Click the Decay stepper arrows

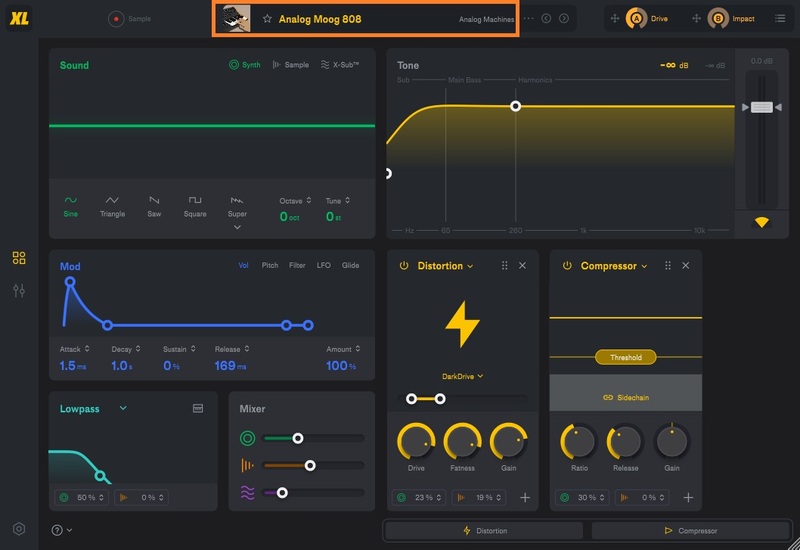(138, 349)
